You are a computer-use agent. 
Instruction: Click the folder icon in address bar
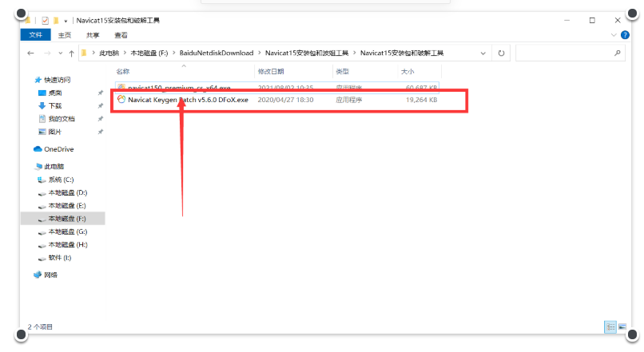tap(84, 53)
